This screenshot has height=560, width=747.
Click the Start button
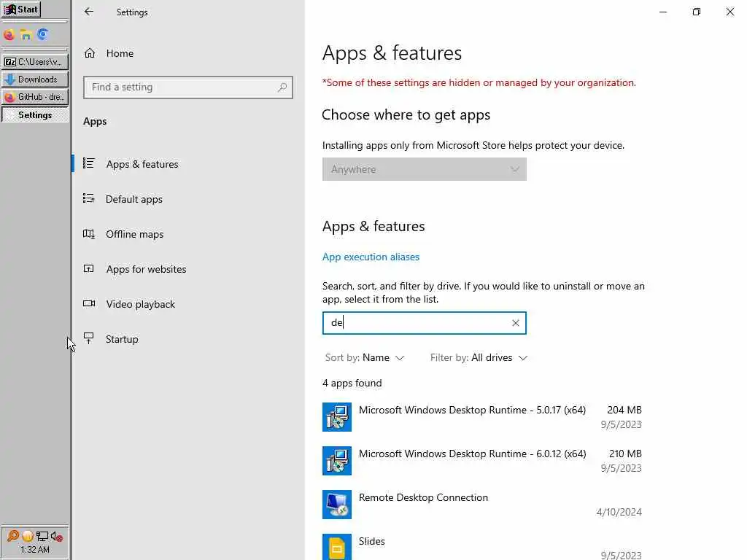point(22,9)
